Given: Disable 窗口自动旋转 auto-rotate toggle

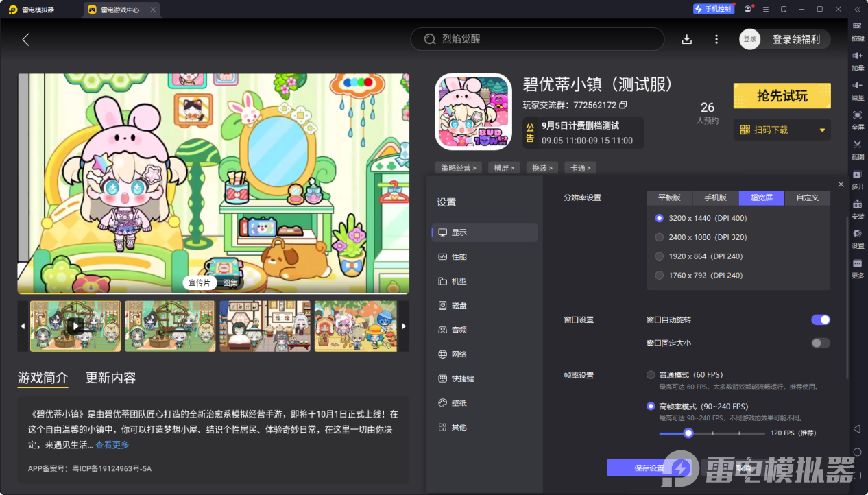Looking at the screenshot, I should coord(820,319).
